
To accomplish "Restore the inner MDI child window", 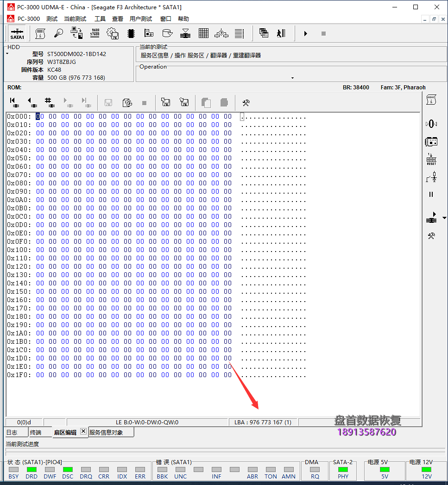I will coord(434,19).
